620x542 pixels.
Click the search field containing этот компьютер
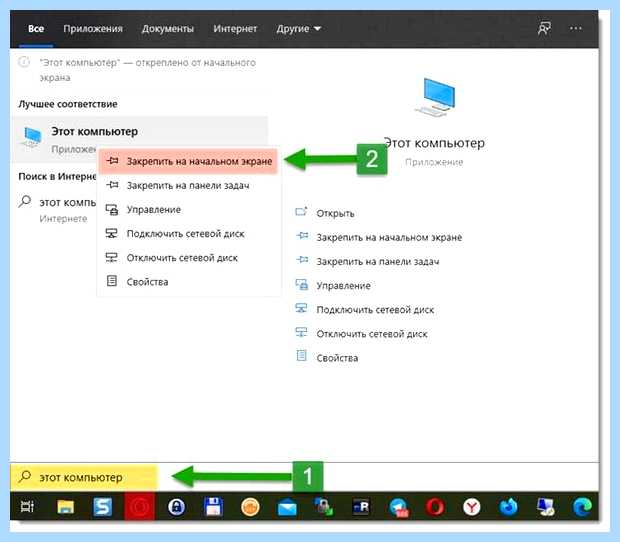(x=84, y=477)
